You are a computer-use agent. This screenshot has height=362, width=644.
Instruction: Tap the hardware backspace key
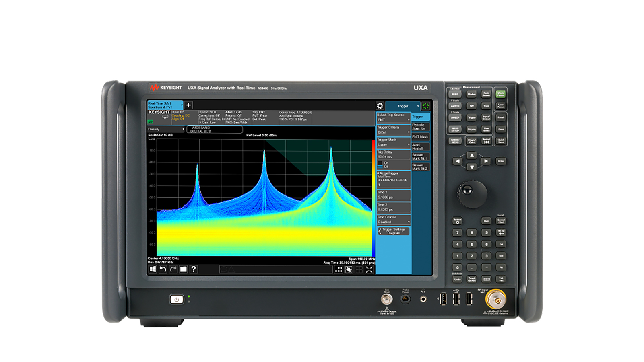tap(501, 232)
